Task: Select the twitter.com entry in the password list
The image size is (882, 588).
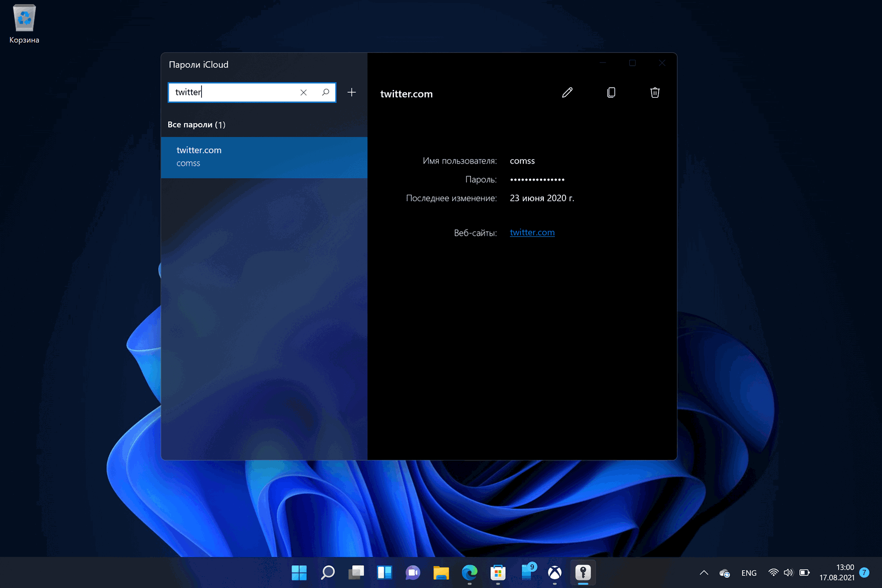Action: pyautogui.click(x=263, y=157)
